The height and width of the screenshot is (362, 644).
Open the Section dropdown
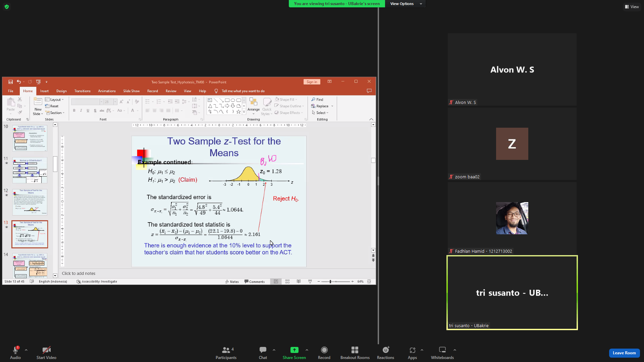click(x=55, y=113)
